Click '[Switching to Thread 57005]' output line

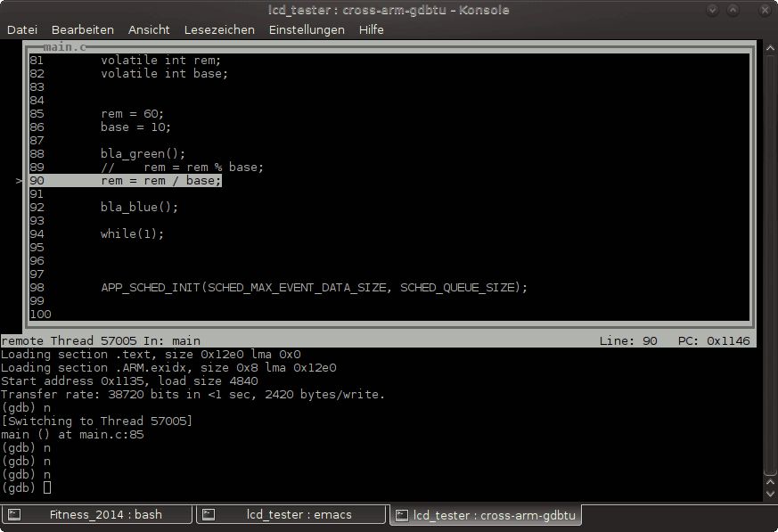tap(97, 422)
